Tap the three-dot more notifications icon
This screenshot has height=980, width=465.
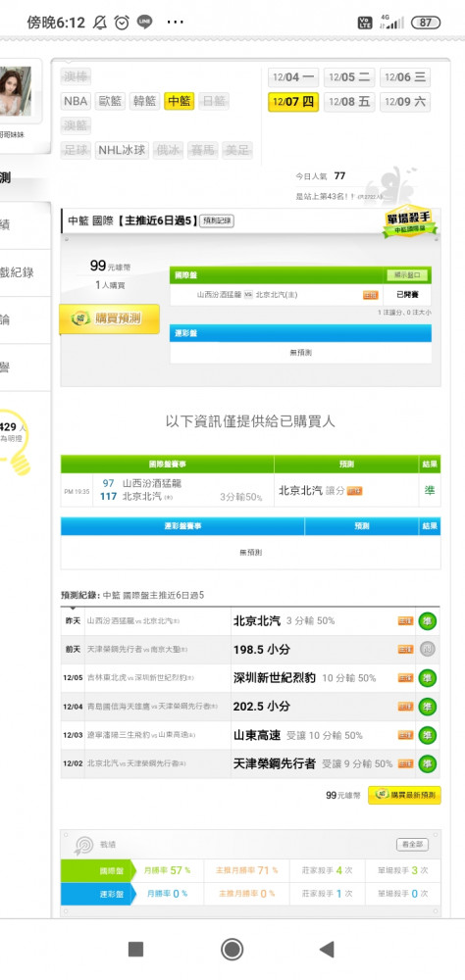(176, 23)
